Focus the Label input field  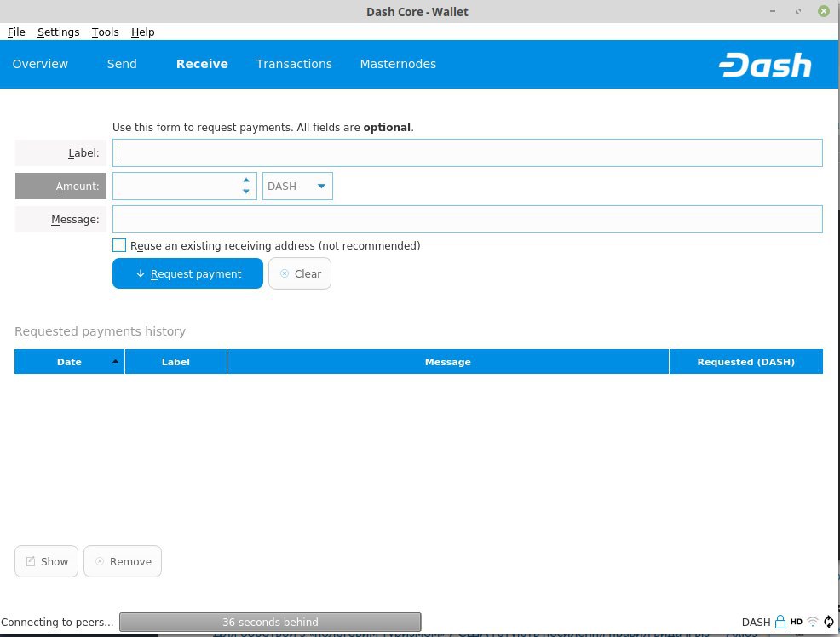(x=467, y=153)
